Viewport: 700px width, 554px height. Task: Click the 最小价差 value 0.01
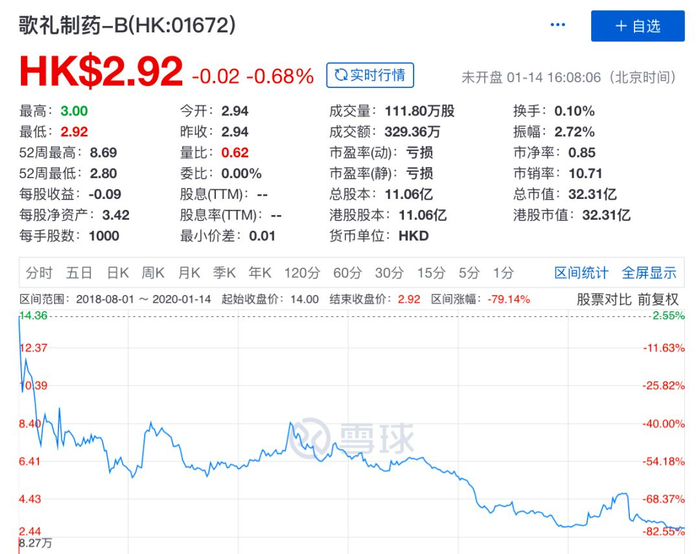pos(262,236)
